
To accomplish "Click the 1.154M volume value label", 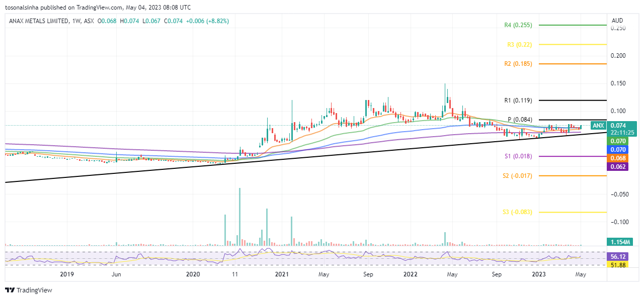I will pyautogui.click(x=617, y=242).
